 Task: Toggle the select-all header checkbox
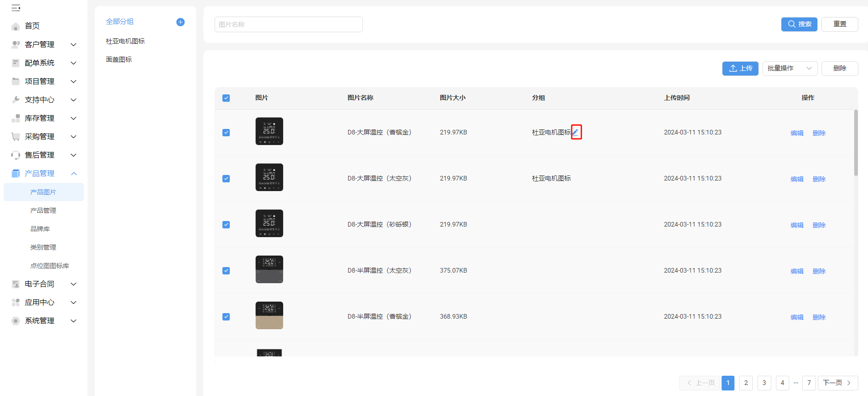226,98
